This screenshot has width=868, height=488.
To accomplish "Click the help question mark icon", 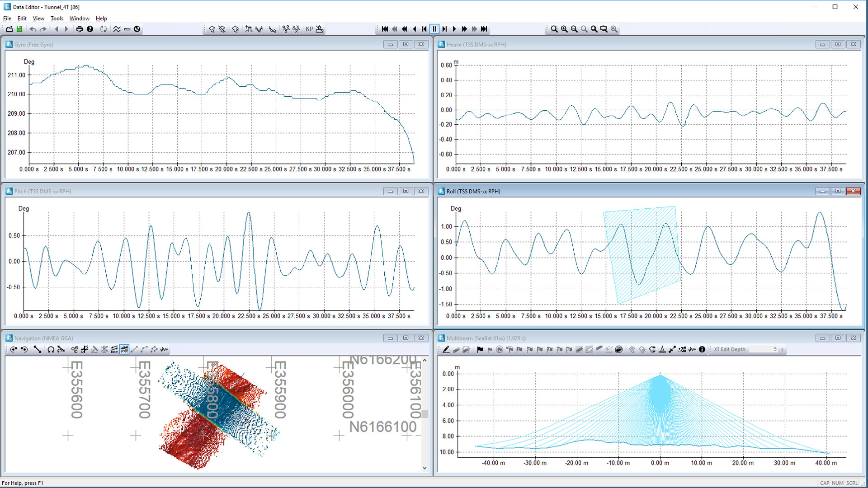I will coord(90,29).
